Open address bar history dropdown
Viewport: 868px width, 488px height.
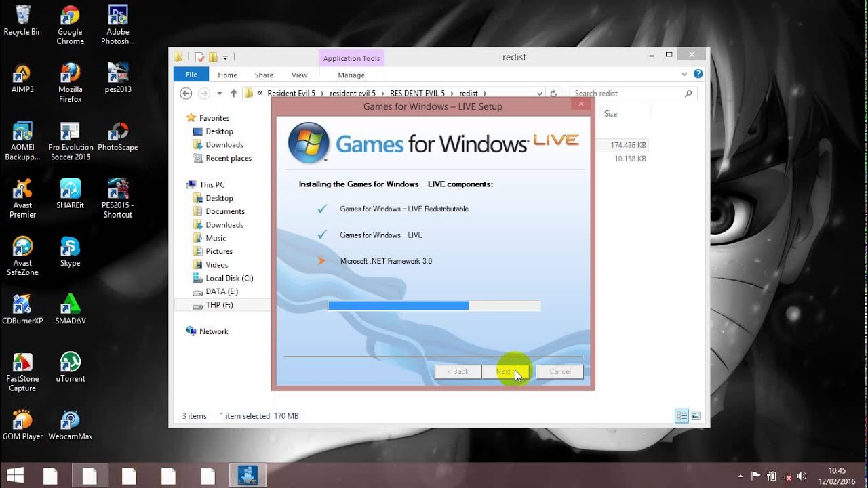[x=540, y=94]
